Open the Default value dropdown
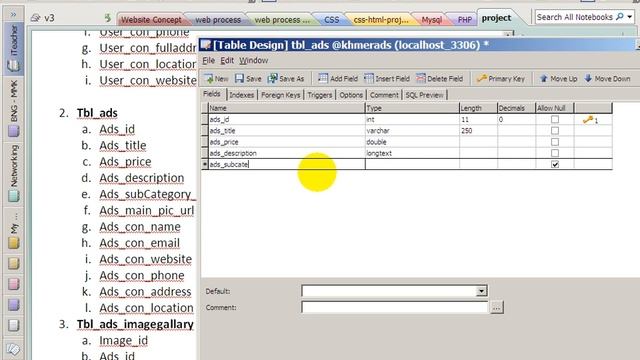Viewport: 640px width, 360px height. tap(481, 291)
